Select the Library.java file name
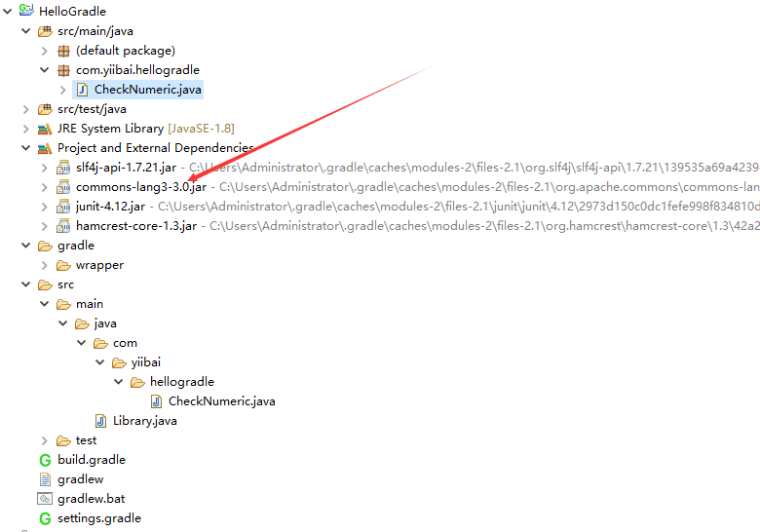 (x=144, y=421)
